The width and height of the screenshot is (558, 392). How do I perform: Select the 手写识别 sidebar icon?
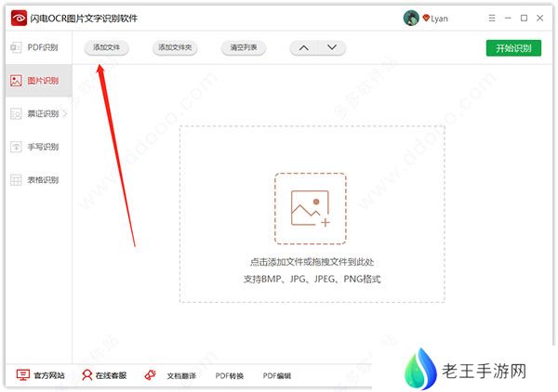coord(16,147)
